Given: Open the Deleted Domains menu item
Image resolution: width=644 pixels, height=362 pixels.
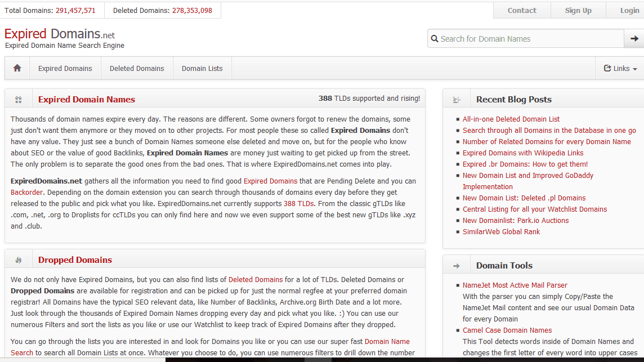Looking at the screenshot, I should point(137,68).
